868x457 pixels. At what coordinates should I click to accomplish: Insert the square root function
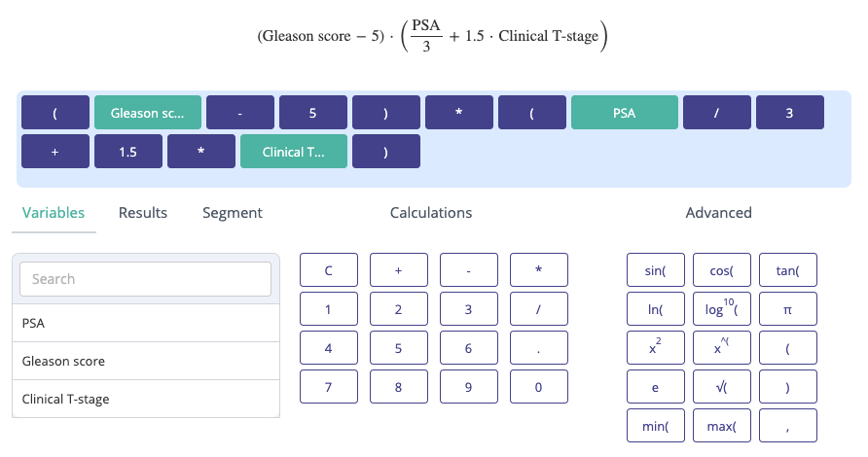pyautogui.click(x=722, y=387)
